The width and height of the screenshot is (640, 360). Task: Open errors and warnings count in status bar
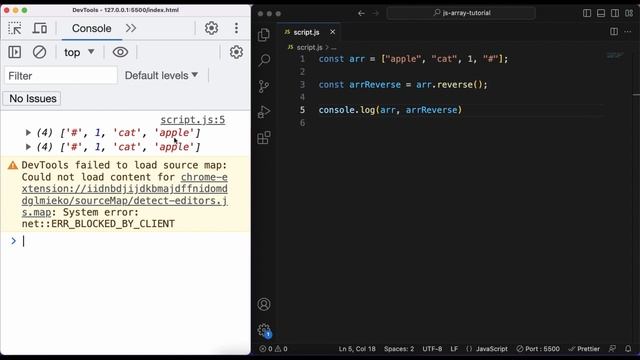(273, 349)
